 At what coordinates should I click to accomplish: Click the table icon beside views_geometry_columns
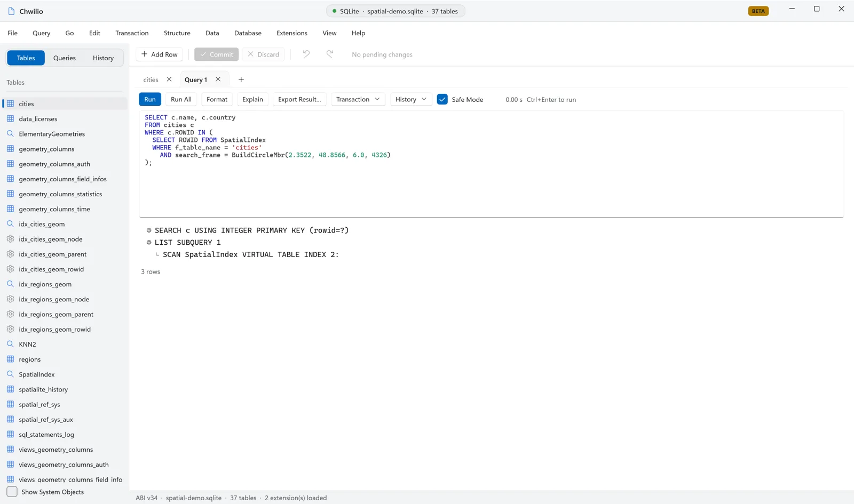[x=10, y=449]
